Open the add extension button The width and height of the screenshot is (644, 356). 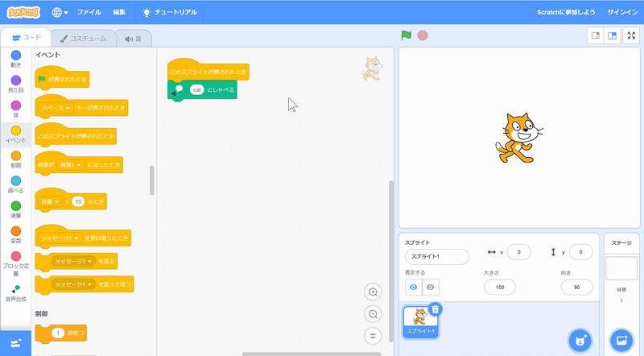pyautogui.click(x=16, y=343)
